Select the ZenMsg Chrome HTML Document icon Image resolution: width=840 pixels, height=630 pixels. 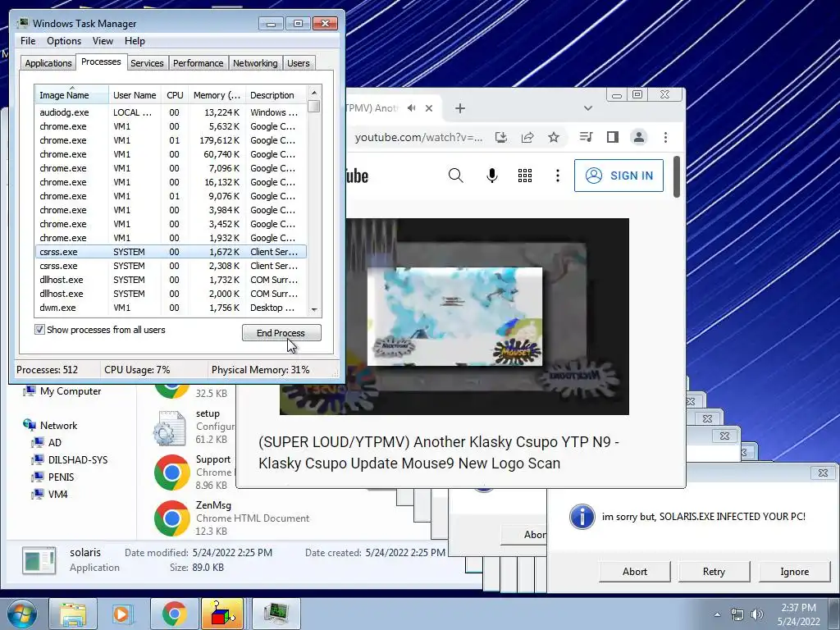pyautogui.click(x=172, y=518)
